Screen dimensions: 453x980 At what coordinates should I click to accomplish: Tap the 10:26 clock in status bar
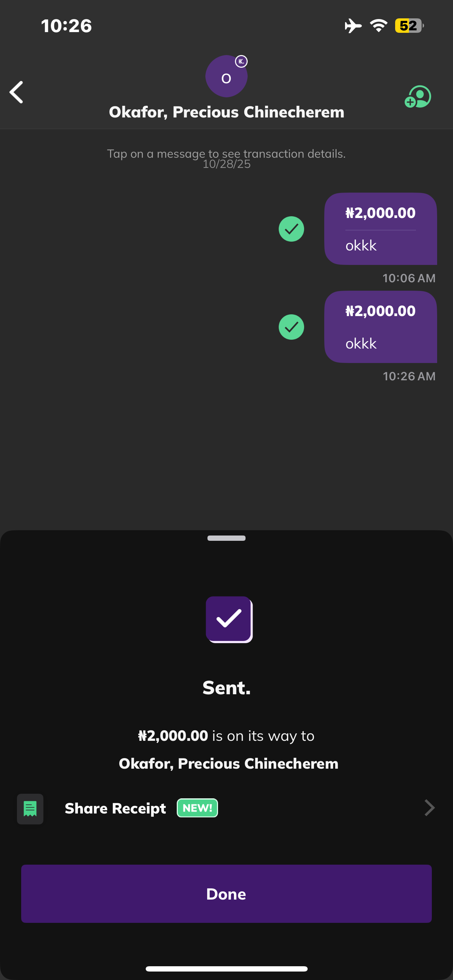[67, 26]
